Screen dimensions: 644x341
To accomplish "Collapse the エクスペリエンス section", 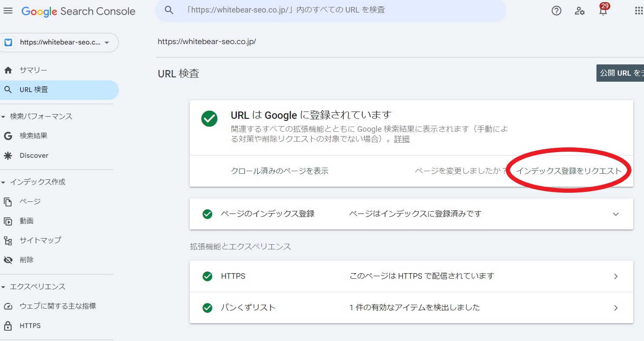I will click(3, 287).
